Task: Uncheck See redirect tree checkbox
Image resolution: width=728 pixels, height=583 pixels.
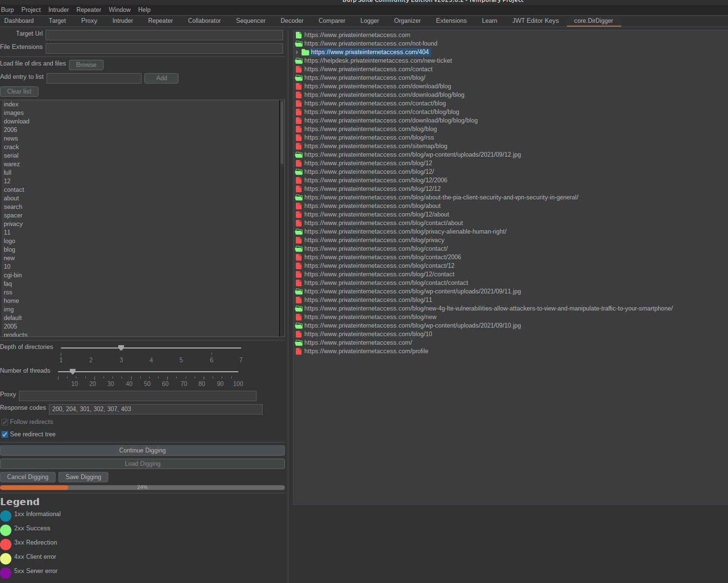Action: click(x=5, y=434)
